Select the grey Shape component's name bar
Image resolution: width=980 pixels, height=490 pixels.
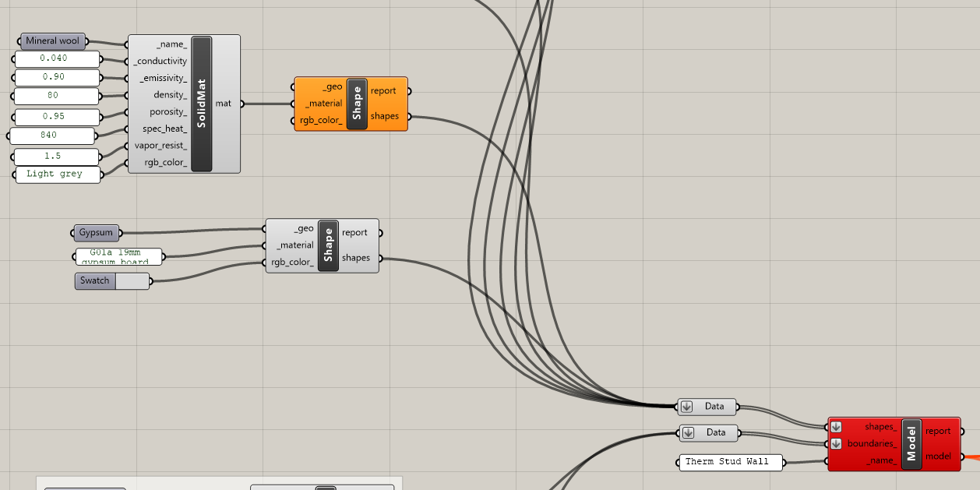pos(328,245)
